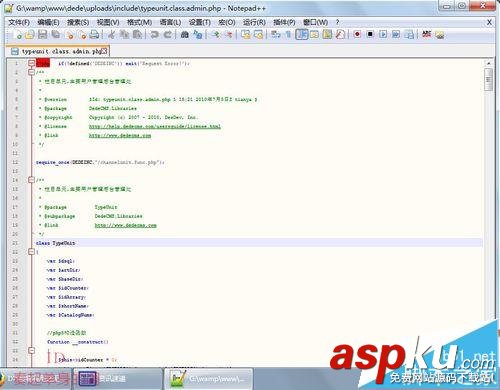Click the scrollbar up arrow

tap(488, 63)
